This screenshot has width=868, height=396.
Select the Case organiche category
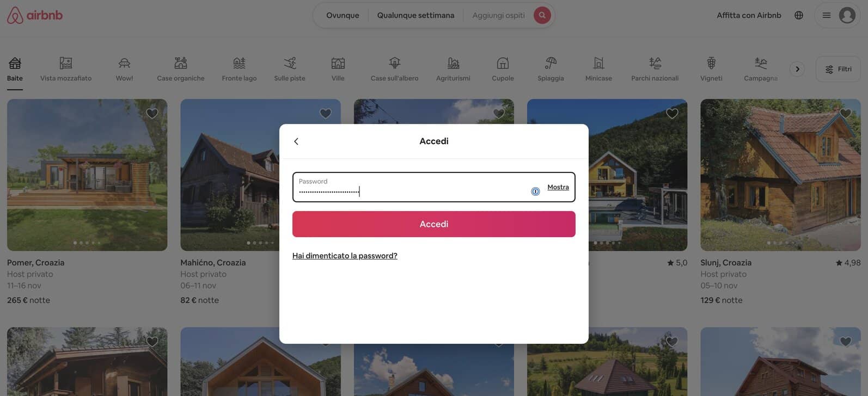click(x=181, y=69)
